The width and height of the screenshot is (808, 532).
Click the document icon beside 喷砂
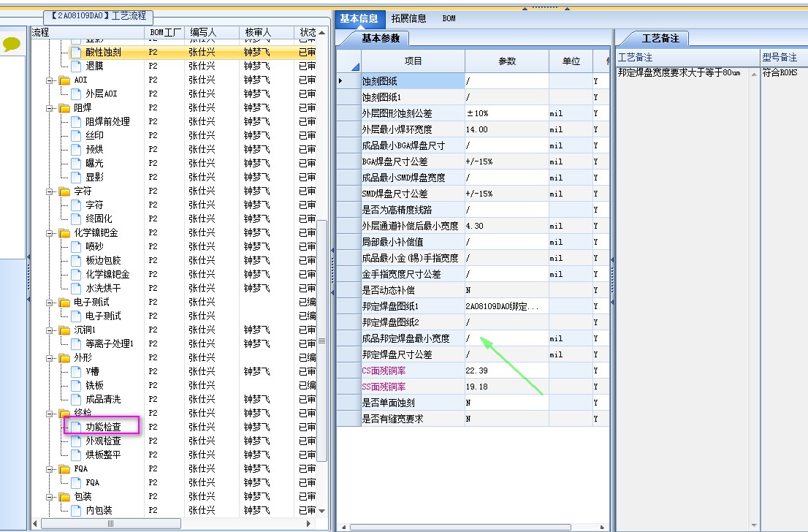click(76, 246)
